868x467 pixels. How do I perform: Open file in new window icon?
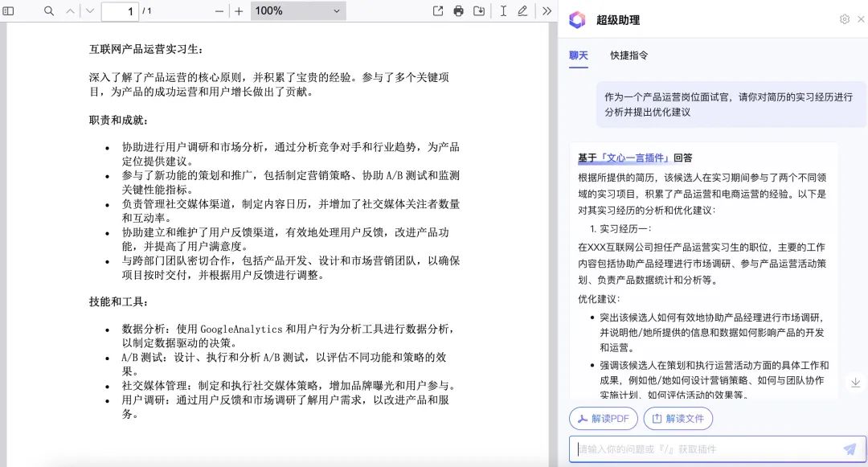tap(438, 11)
